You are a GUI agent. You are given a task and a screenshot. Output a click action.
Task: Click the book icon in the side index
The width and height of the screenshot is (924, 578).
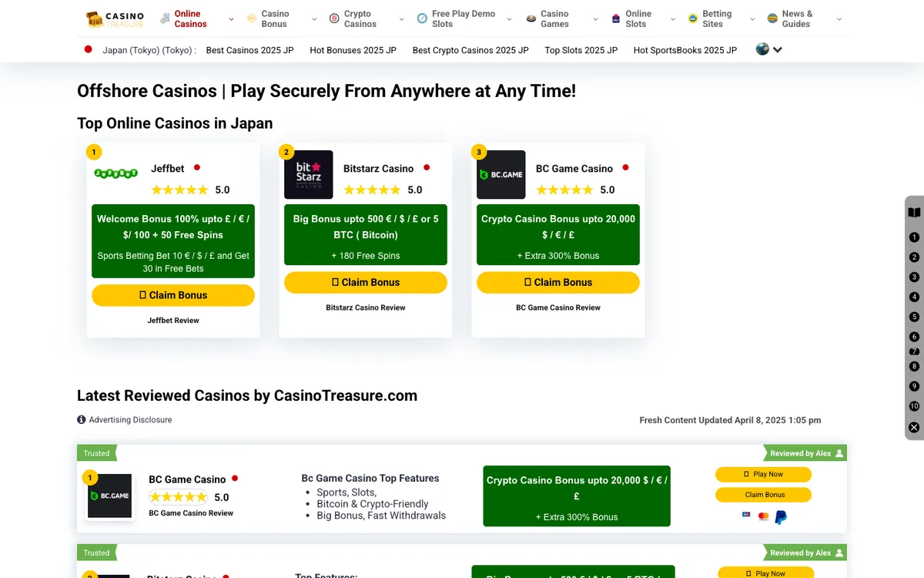[914, 213]
